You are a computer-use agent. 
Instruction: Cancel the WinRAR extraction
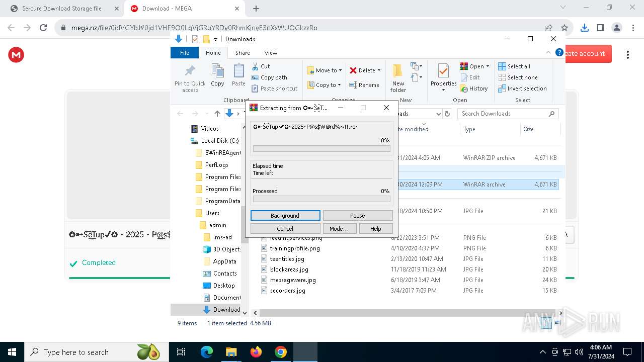285,228
